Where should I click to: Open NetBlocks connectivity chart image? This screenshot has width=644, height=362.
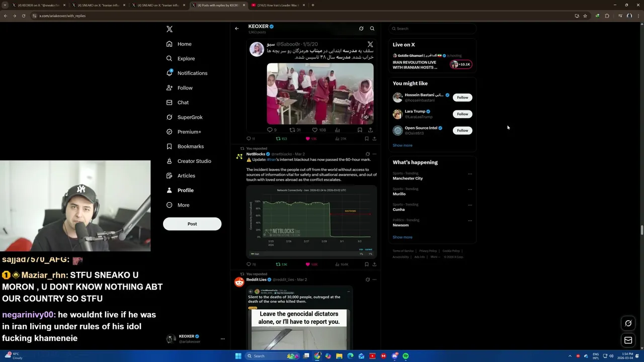pyautogui.click(x=311, y=221)
